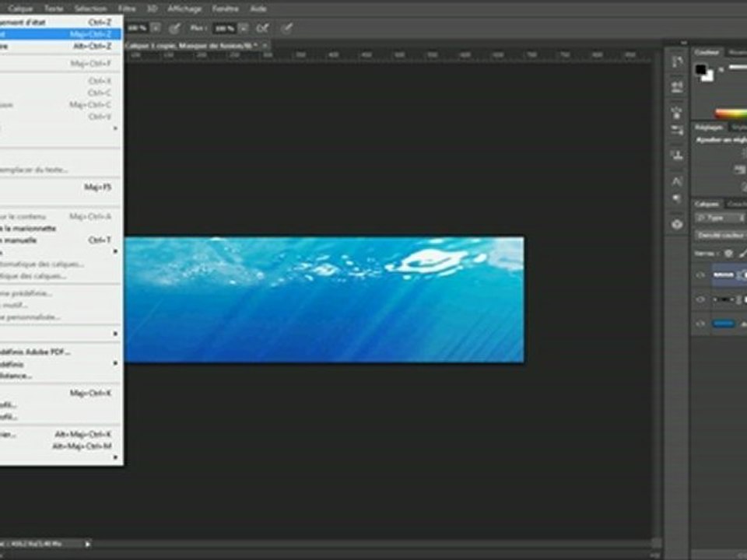Viewport: 747px width, 560px height.
Task: Switch to the Couches tab beside Calques
Action: point(737,204)
